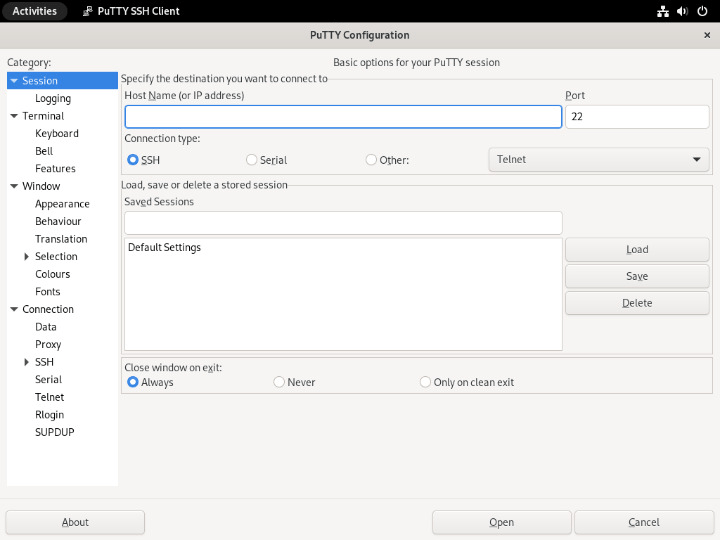Image resolution: width=720 pixels, height=540 pixels.
Task: Go to Data settings
Action: tap(46, 327)
